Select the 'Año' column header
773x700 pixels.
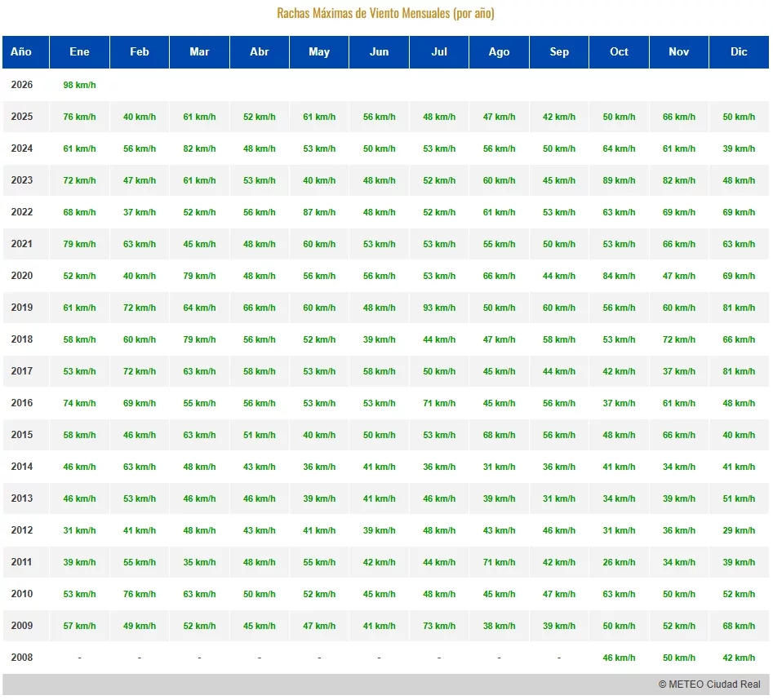[x=22, y=51]
